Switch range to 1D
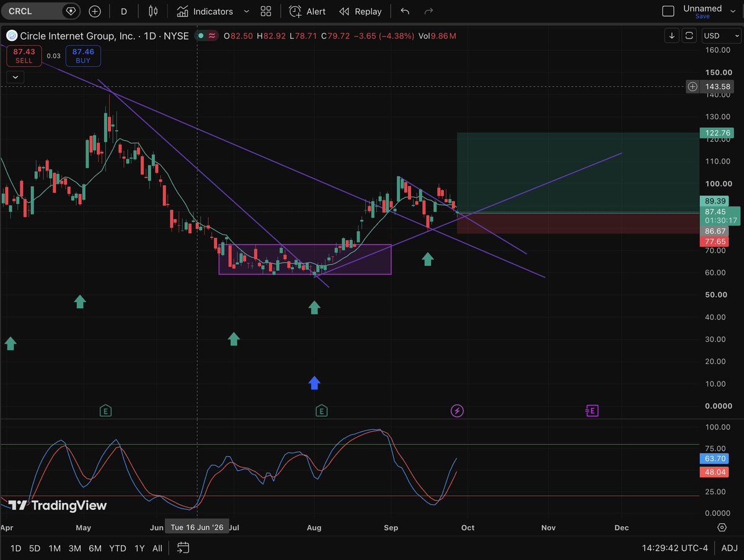Image resolution: width=744 pixels, height=560 pixels. pyautogui.click(x=15, y=548)
